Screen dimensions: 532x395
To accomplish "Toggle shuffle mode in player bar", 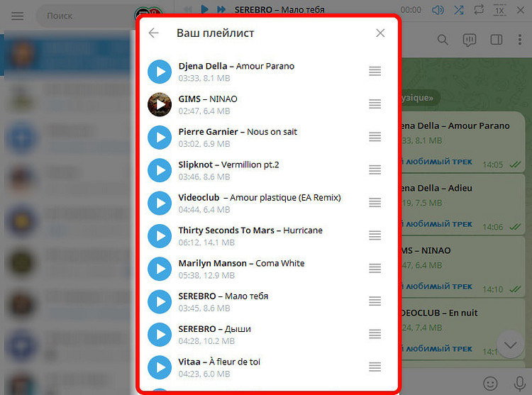I will point(459,10).
